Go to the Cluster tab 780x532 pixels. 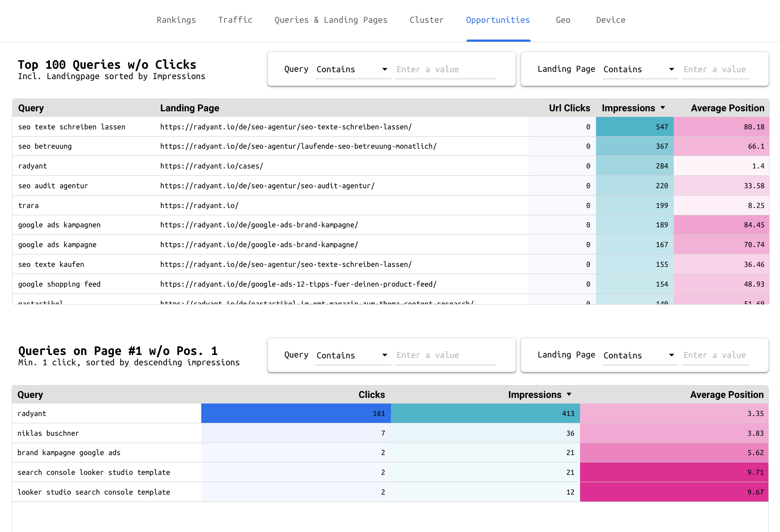[427, 20]
